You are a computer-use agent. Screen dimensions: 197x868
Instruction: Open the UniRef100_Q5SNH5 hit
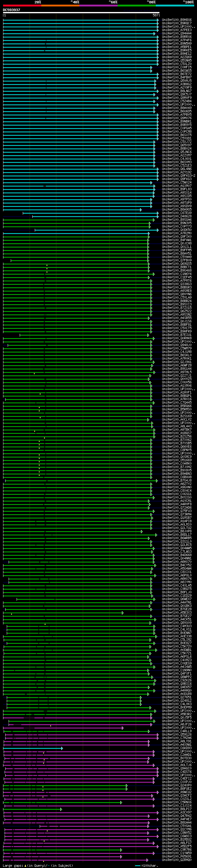coord(177,60)
